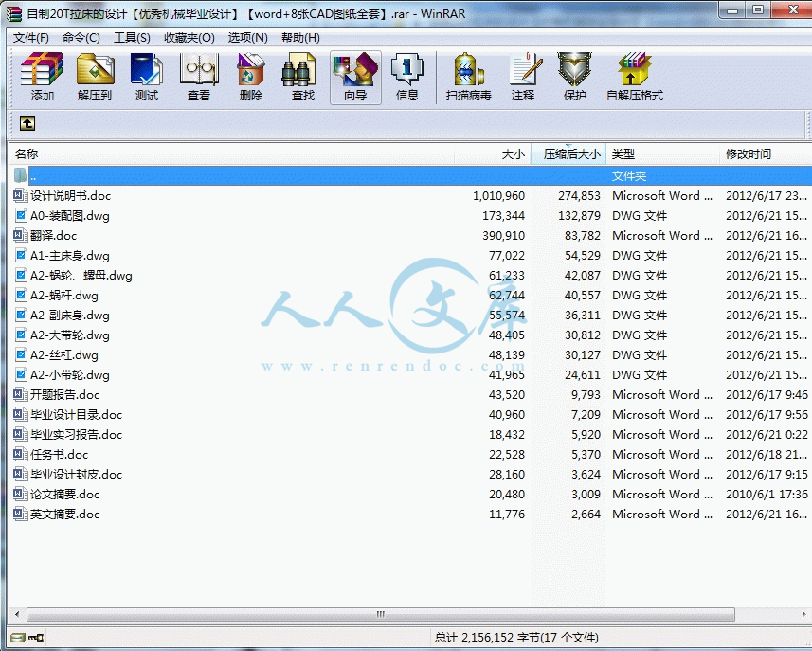Select file name A2-小带轮.dwg
This screenshot has width=812, height=651.
70,375
